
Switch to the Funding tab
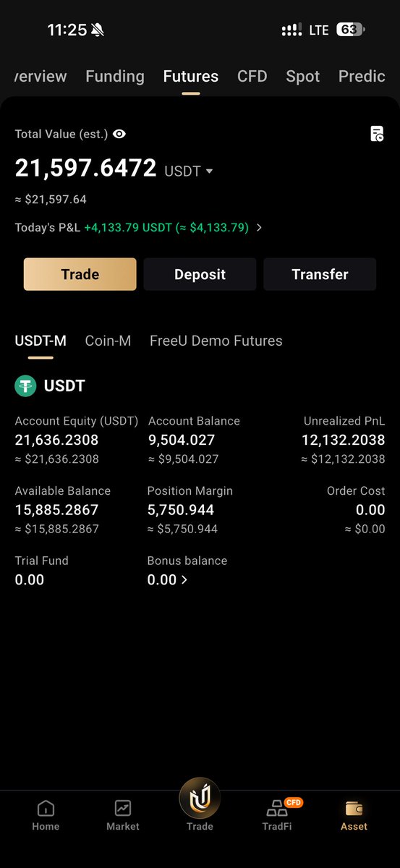115,76
